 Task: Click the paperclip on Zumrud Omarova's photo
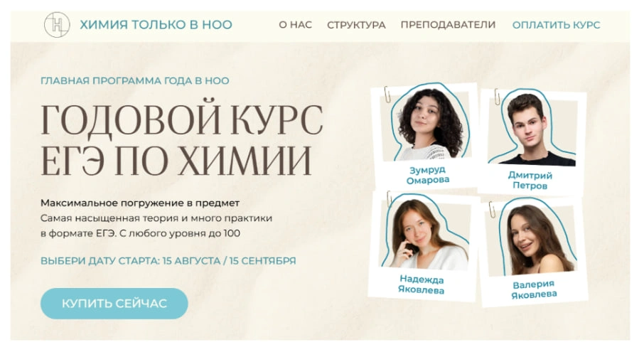pos(387,94)
